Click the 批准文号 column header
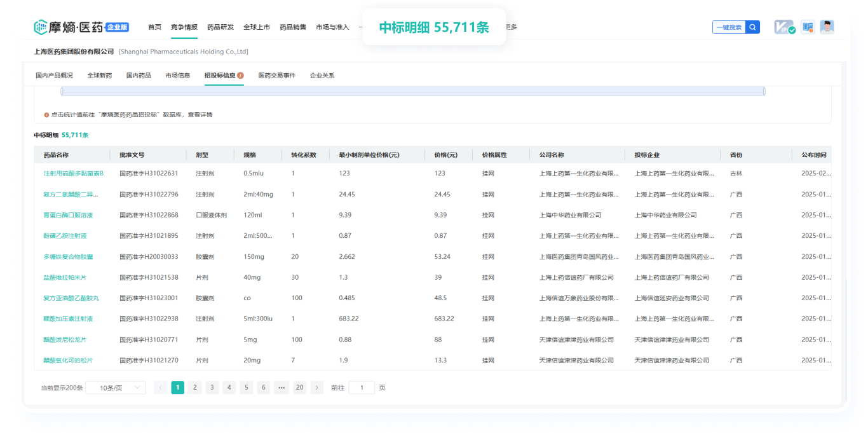 point(132,155)
